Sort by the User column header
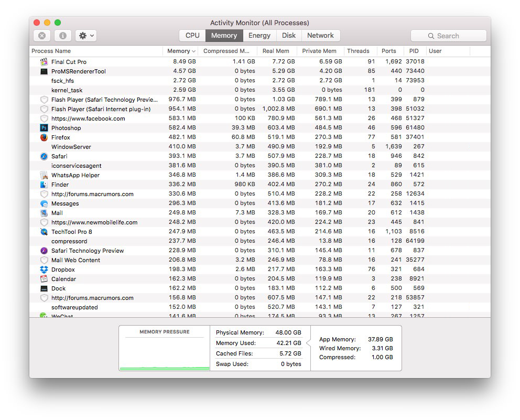520x420 pixels. click(448, 51)
